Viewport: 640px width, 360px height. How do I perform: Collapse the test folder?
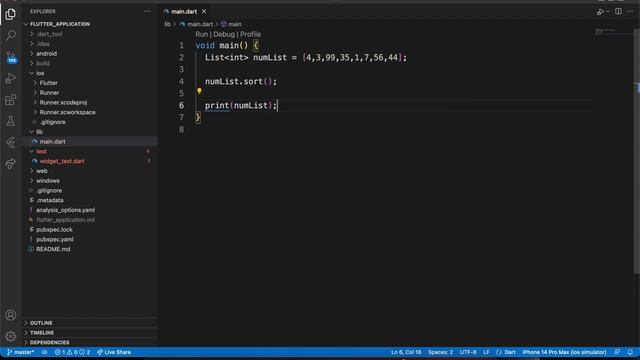(41, 151)
